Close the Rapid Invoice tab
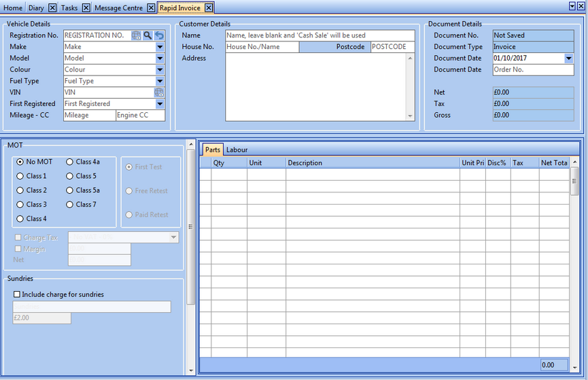Image resolution: width=588 pixels, height=380 pixels. 209,7
